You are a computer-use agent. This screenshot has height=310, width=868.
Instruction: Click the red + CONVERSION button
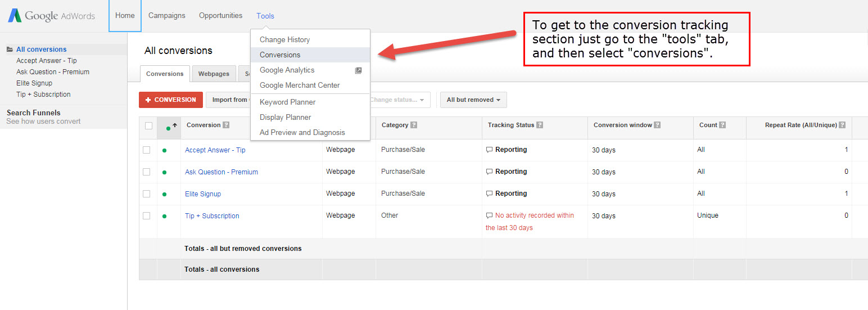171,100
